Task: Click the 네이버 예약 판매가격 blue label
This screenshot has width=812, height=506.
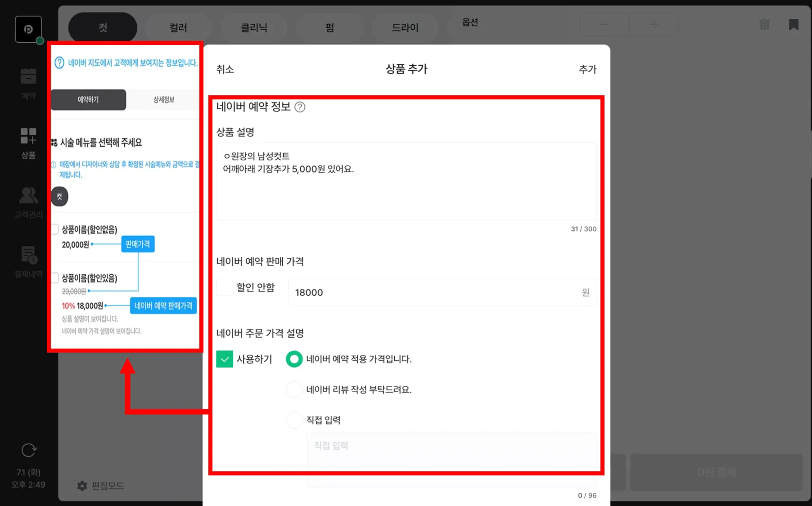Action: (x=163, y=306)
